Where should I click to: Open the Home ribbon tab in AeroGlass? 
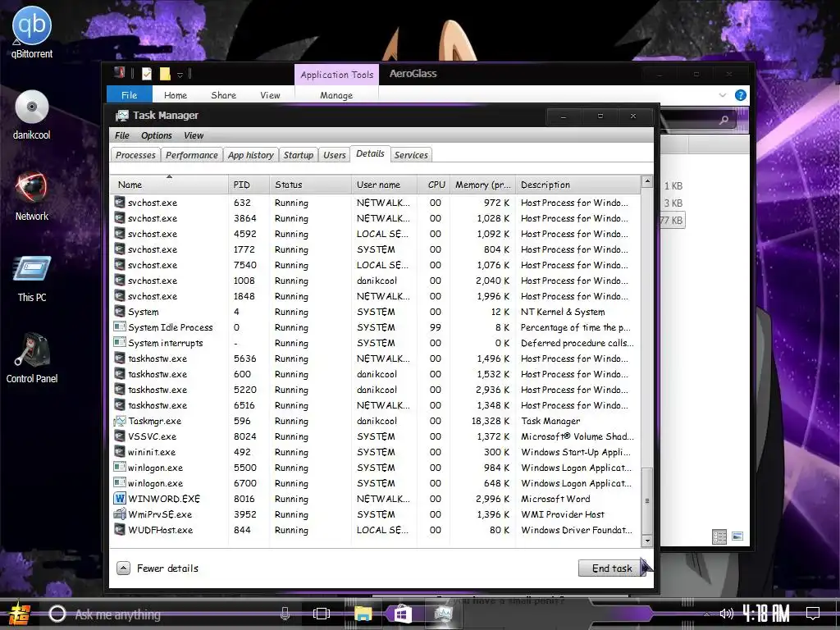point(176,95)
